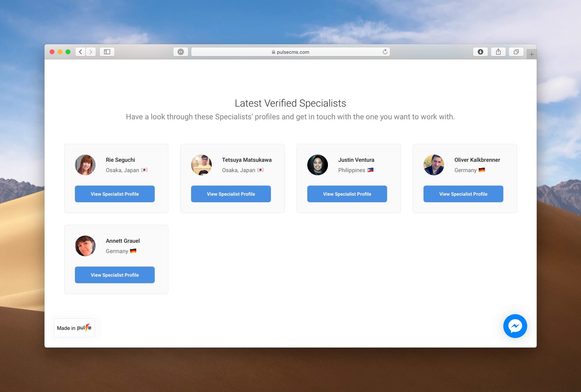View Tetsuya Matsukawa's specialist profile
581x392 pixels.
pyautogui.click(x=231, y=194)
